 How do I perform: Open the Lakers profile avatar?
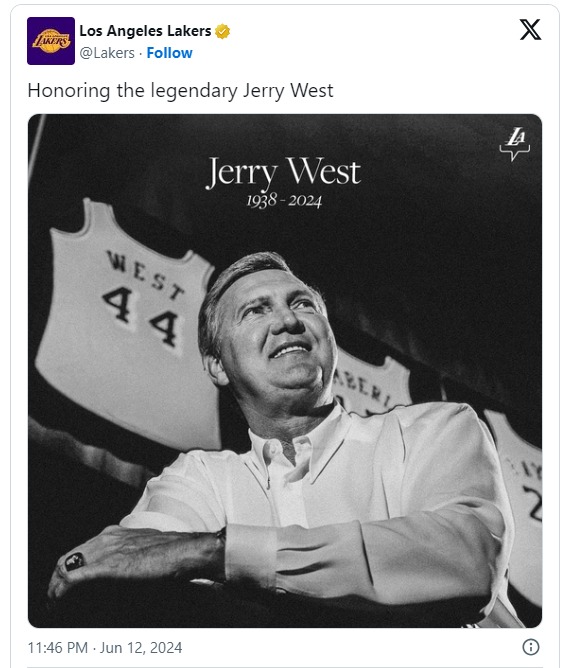[51, 41]
